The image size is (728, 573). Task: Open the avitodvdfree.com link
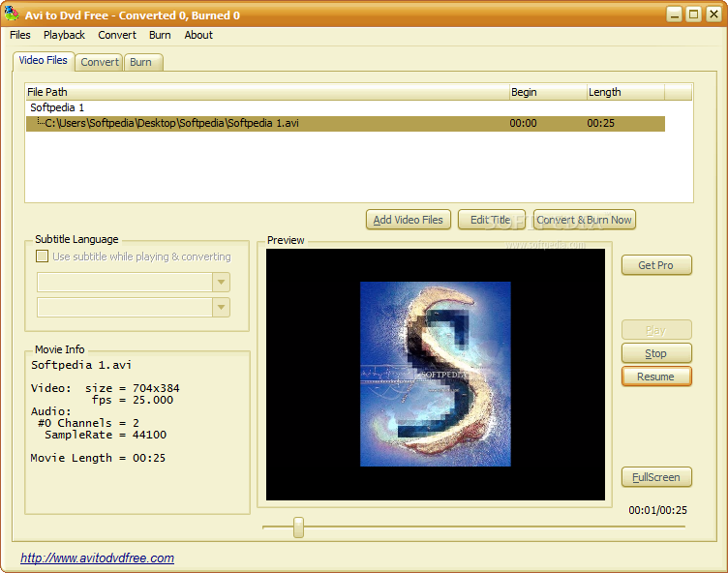[97, 558]
